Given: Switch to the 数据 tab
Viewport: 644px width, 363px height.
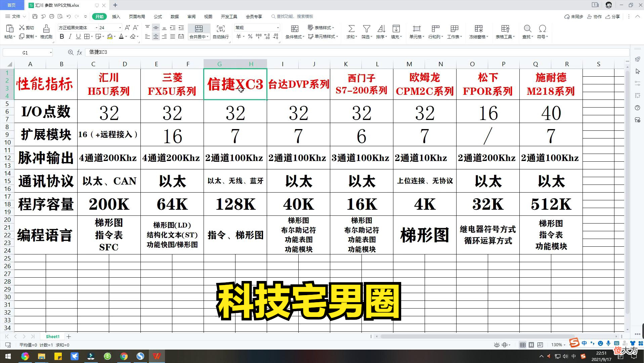Looking at the screenshot, I should 175,16.
